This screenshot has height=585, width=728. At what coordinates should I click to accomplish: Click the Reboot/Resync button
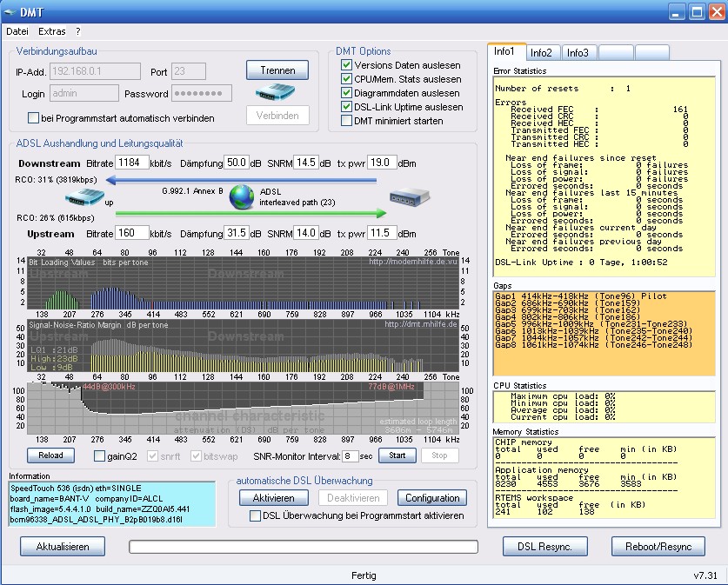(658, 547)
